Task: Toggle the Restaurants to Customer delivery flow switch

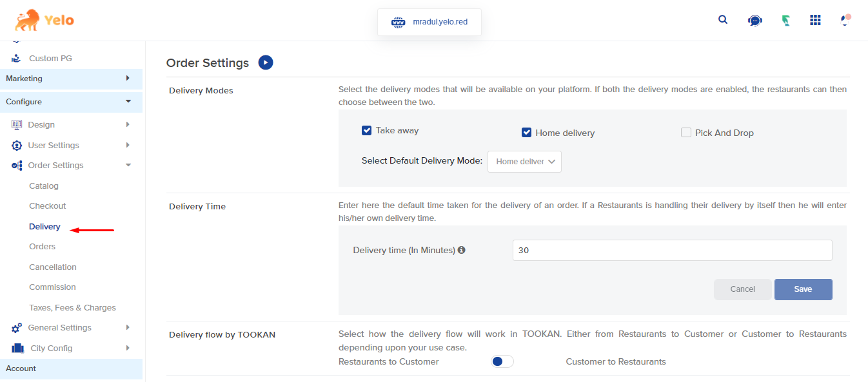Action: pos(502,361)
